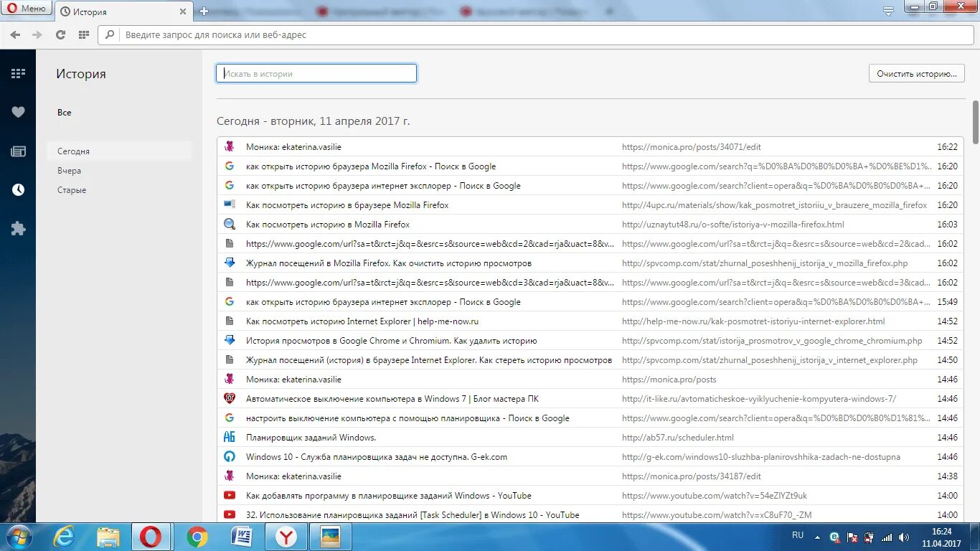Click the history page scrollbar thumb

(x=975, y=122)
